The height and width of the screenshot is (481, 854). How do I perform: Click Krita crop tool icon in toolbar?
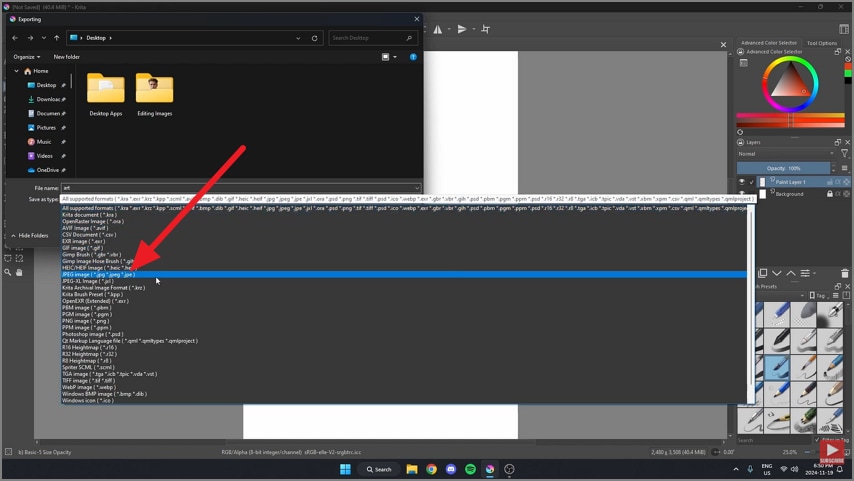coord(486,29)
